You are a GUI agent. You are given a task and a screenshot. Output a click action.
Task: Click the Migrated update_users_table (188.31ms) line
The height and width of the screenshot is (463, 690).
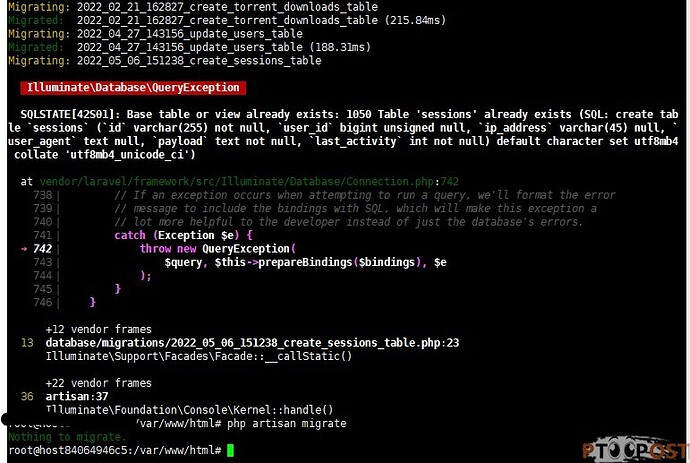click(189, 47)
